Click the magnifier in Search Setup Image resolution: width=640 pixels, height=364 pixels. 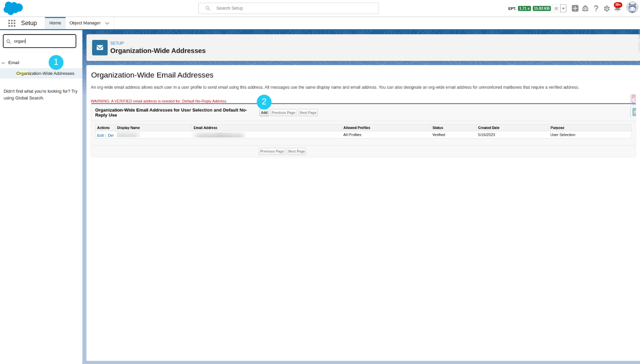pos(208,8)
